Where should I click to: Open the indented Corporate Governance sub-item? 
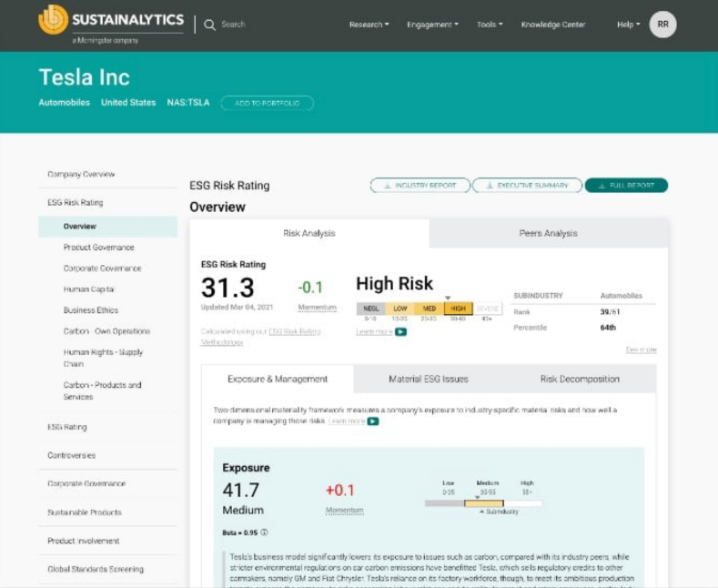[103, 269]
